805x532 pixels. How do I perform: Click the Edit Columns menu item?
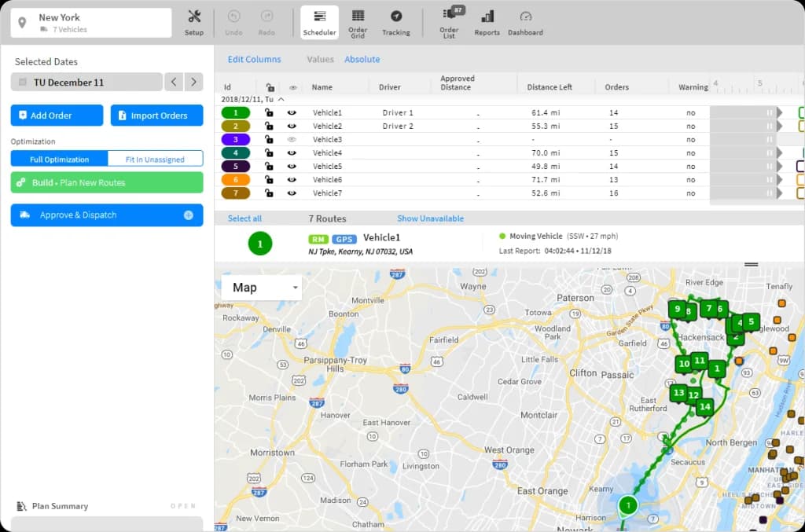click(x=253, y=59)
